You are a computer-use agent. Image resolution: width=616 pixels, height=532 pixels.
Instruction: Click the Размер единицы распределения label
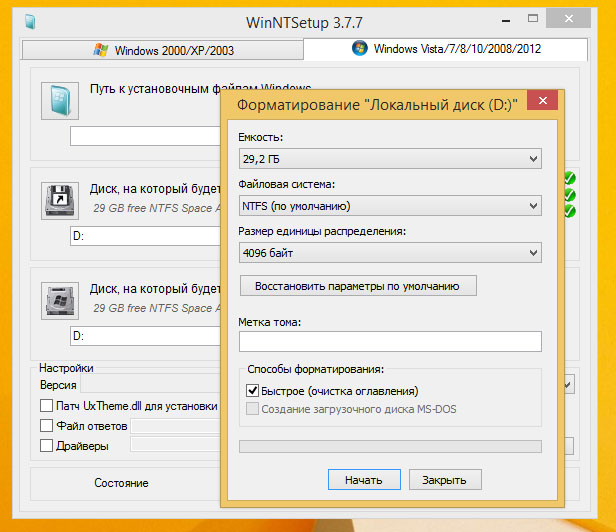click(322, 231)
